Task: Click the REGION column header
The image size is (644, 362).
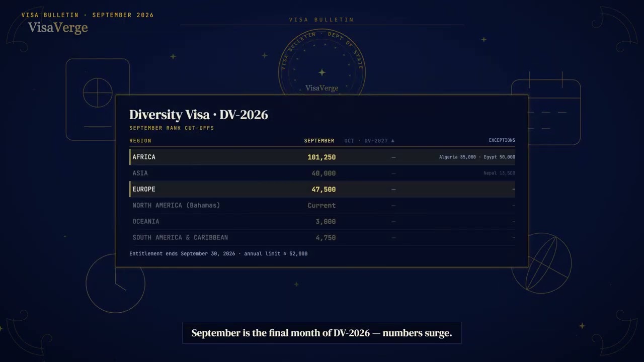Action: (140, 141)
